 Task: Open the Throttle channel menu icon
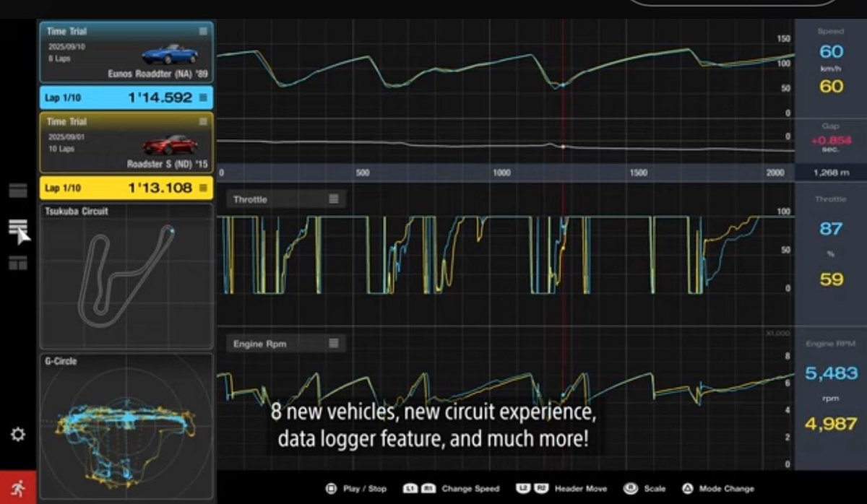point(333,199)
